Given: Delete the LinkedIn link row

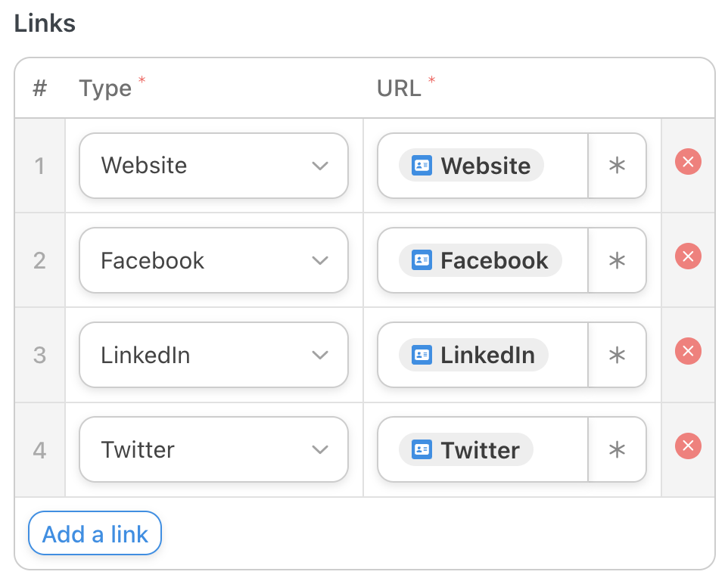Looking at the screenshot, I should (688, 352).
